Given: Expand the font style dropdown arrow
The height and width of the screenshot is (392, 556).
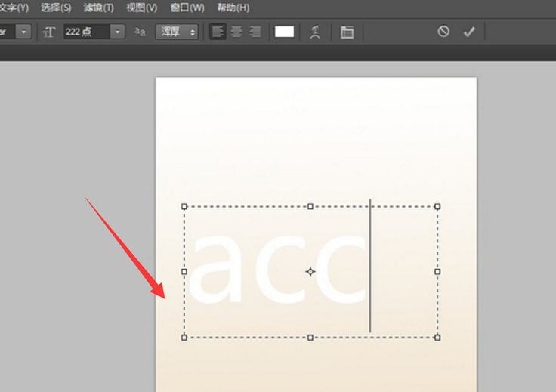Looking at the screenshot, I should point(23,32).
